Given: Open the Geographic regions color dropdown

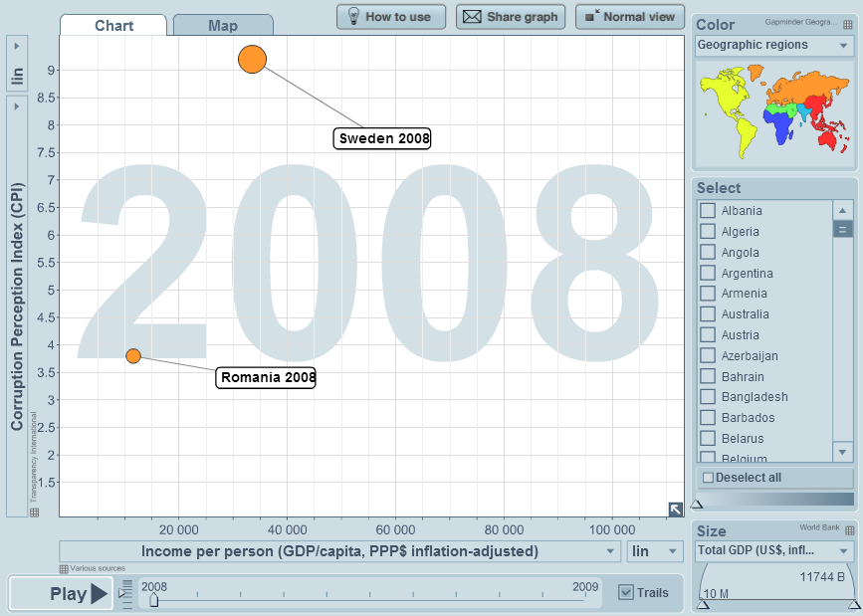Looking at the screenshot, I should coord(773,46).
